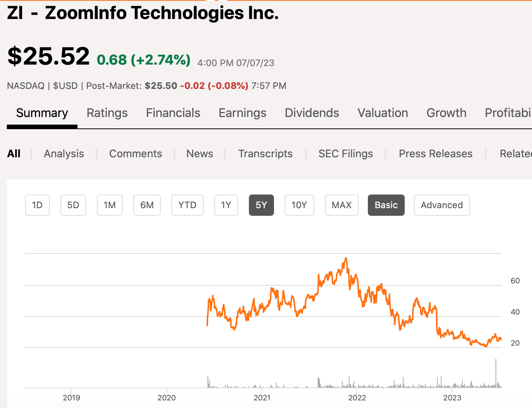Switch chart range to 1D
532x408 pixels.
37,205
